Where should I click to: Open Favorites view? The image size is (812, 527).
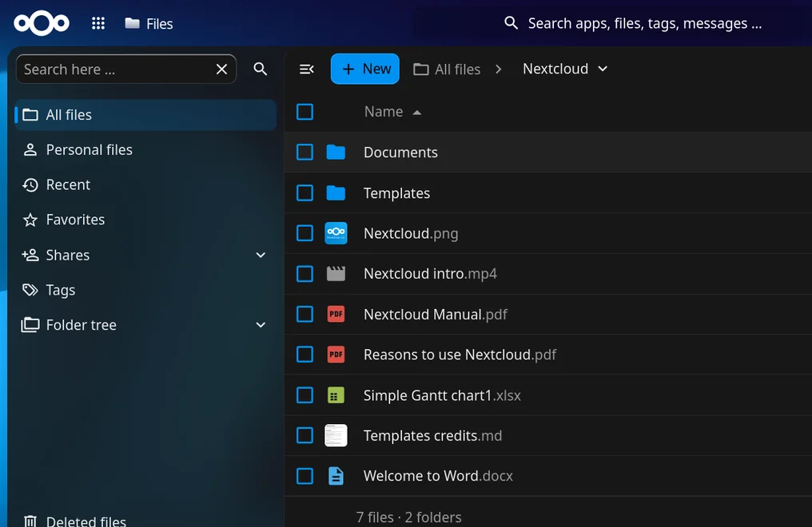(x=145, y=220)
